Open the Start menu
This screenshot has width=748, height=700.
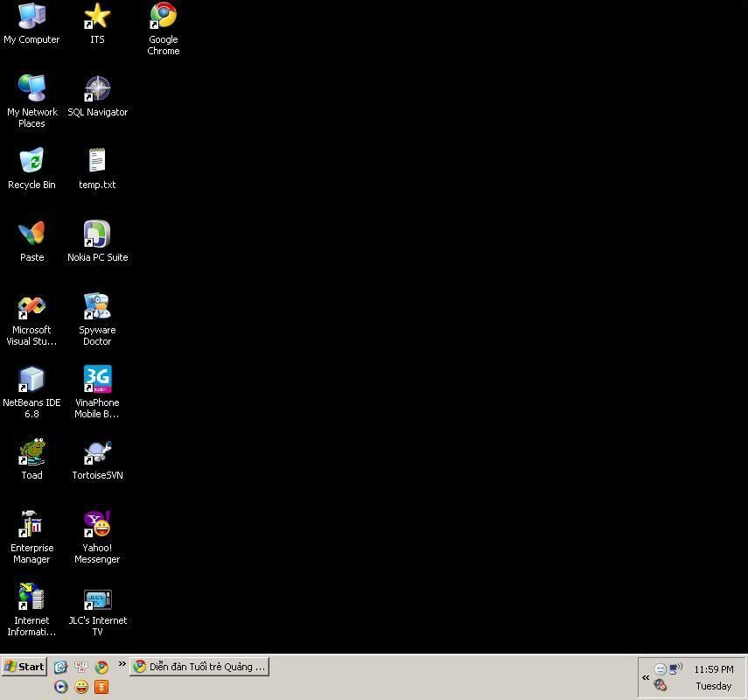pos(24,667)
